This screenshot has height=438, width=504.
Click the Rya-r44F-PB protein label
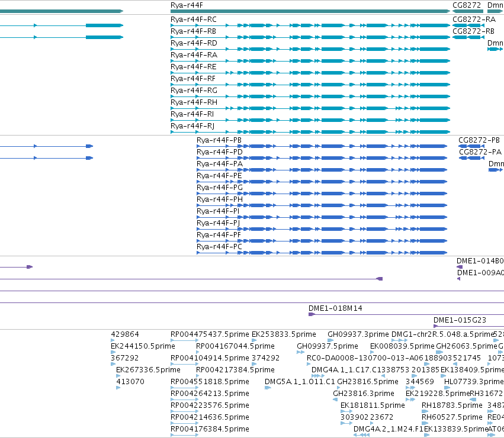pos(219,140)
